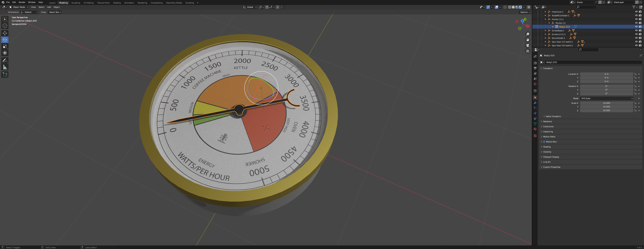Open the Particles properties tab
This screenshot has height=249, width=644.
pyautogui.click(x=535, y=108)
